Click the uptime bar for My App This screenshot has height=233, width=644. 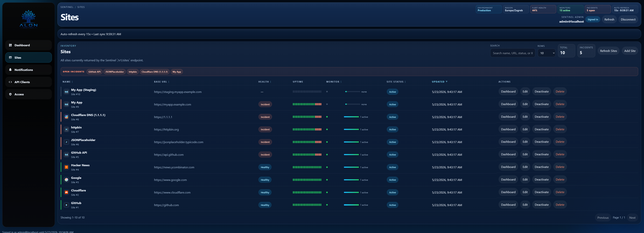tap(307, 104)
